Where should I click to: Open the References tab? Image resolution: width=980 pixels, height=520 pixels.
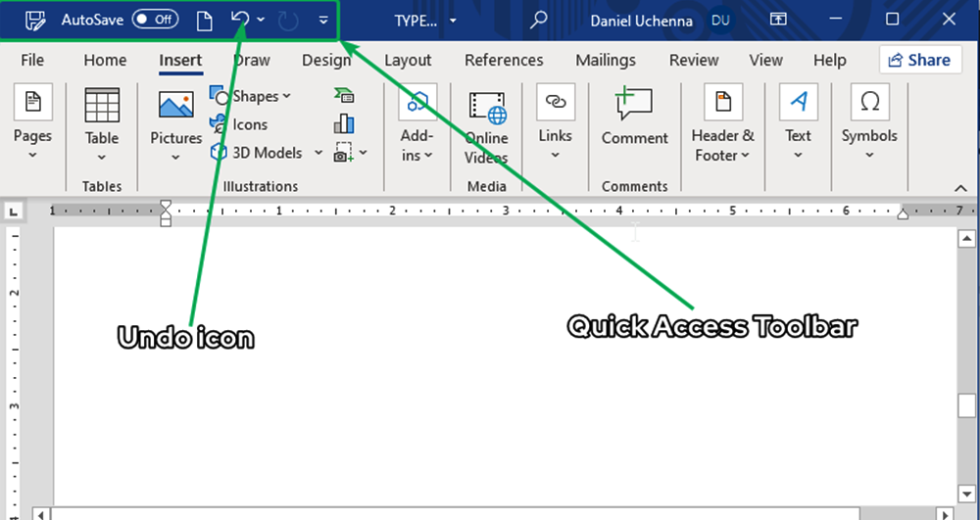click(504, 60)
